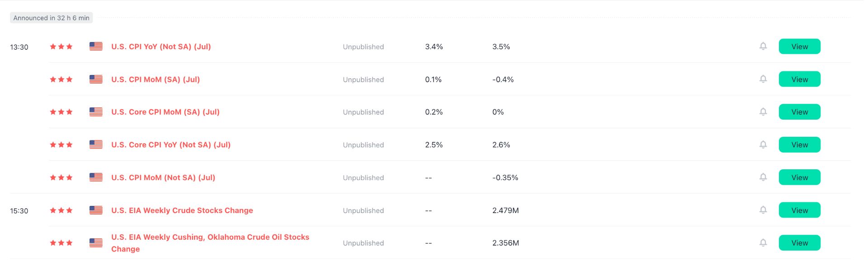Viewport: 868px width, 279px height.
Task: Open U.S. EIA Weekly Crude Stocks Change link
Action: pos(182,210)
